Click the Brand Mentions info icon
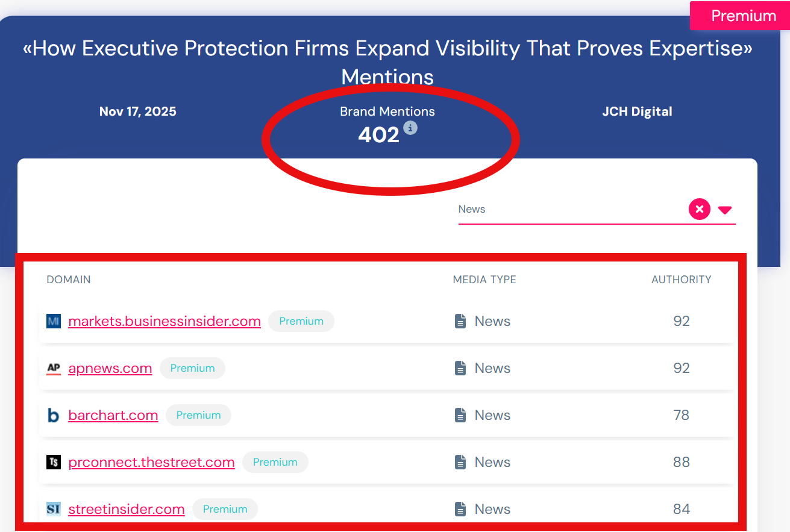Viewport: 790px width, 532px height. 410,128
